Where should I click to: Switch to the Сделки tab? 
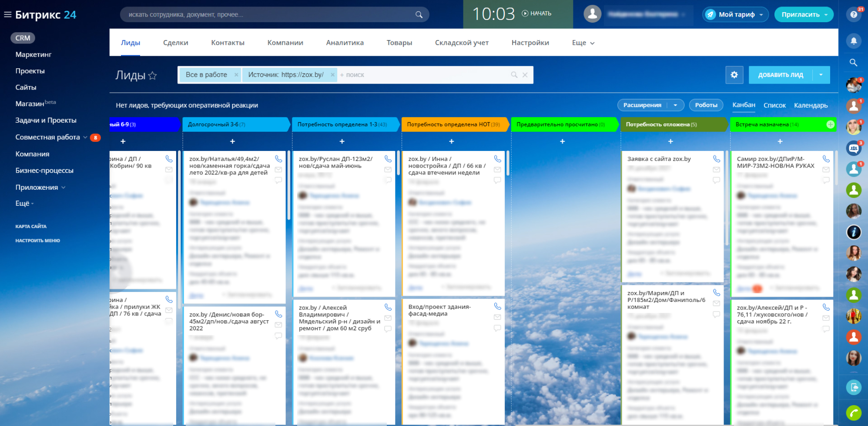[175, 43]
